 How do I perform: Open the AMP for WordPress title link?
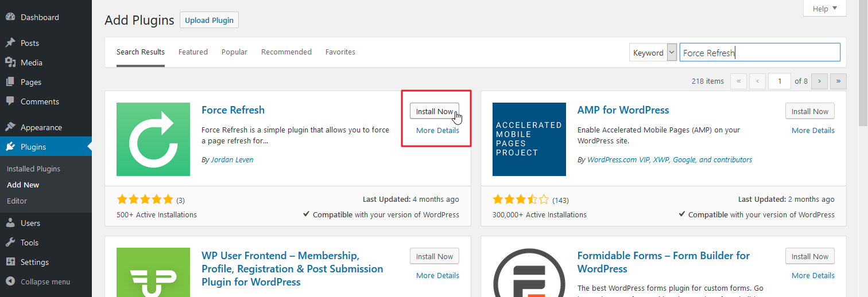623,110
